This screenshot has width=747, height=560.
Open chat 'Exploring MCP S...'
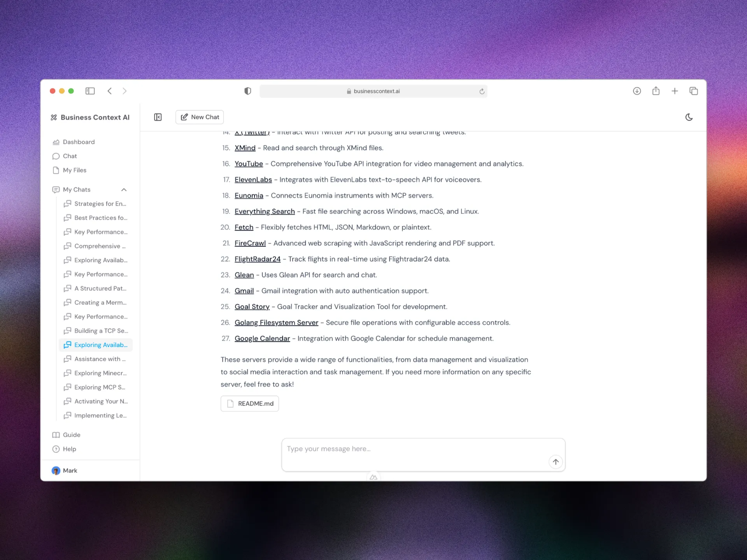pos(95,387)
